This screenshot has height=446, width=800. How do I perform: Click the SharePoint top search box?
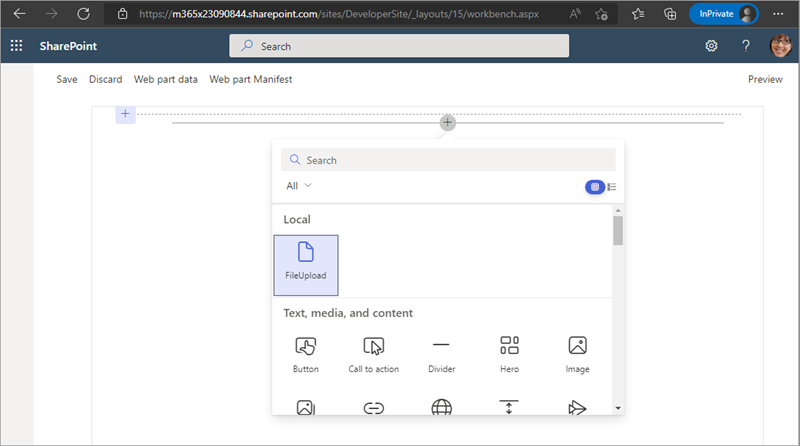pos(399,46)
